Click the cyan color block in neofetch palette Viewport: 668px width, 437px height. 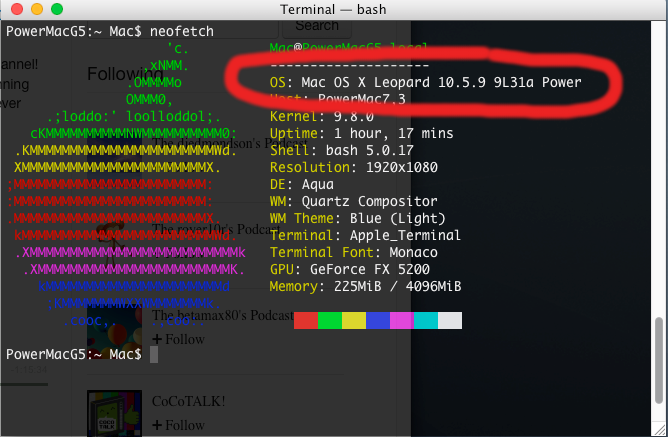(x=426, y=320)
